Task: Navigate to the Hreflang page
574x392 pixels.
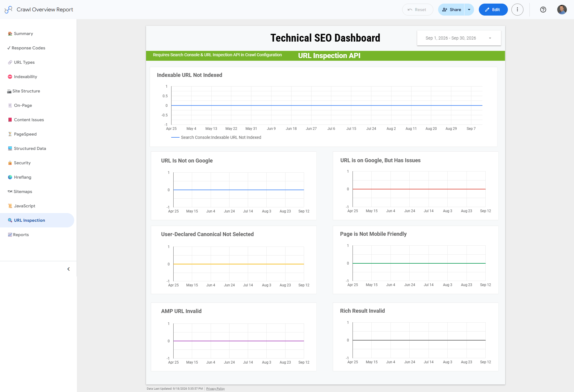Action: pyautogui.click(x=37, y=177)
